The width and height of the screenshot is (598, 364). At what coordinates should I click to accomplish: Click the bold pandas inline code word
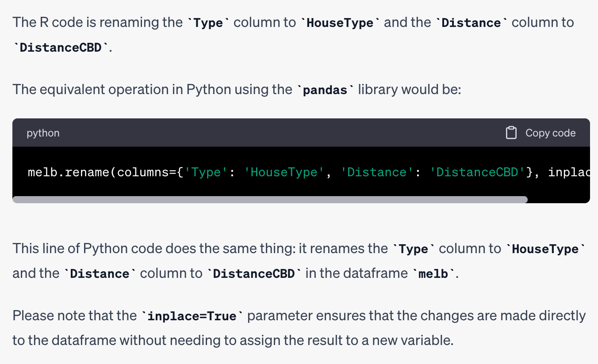point(325,90)
